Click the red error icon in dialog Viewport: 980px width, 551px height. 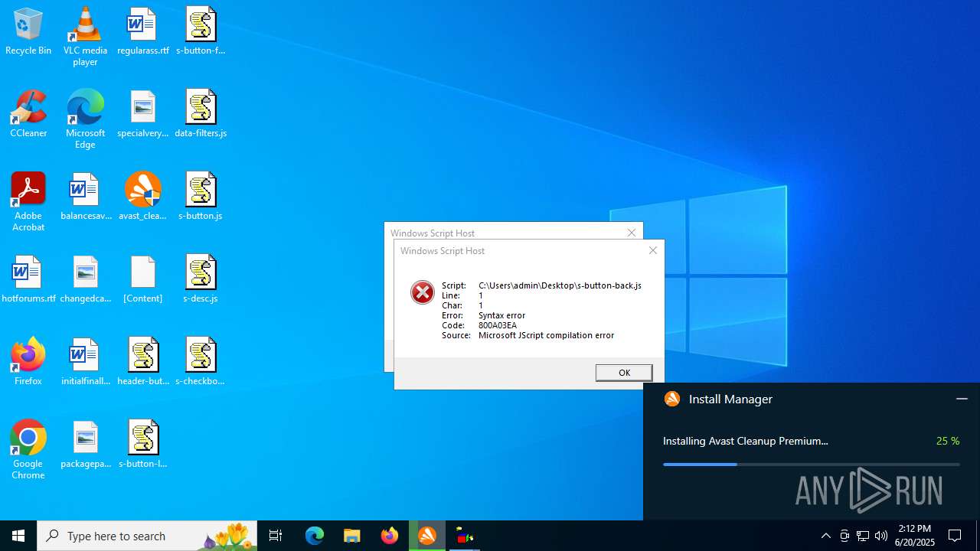click(x=423, y=292)
